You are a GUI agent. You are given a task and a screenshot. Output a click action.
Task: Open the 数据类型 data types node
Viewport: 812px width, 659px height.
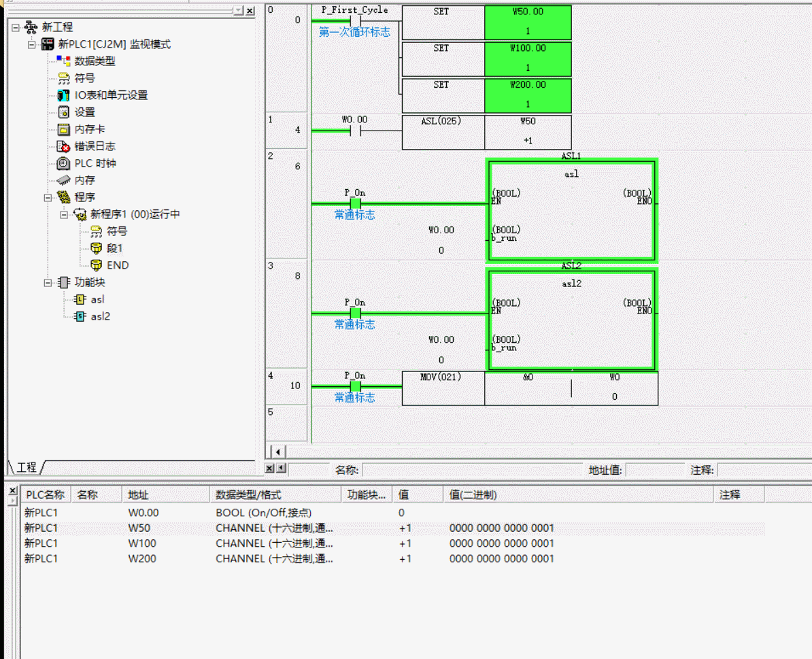(x=95, y=61)
